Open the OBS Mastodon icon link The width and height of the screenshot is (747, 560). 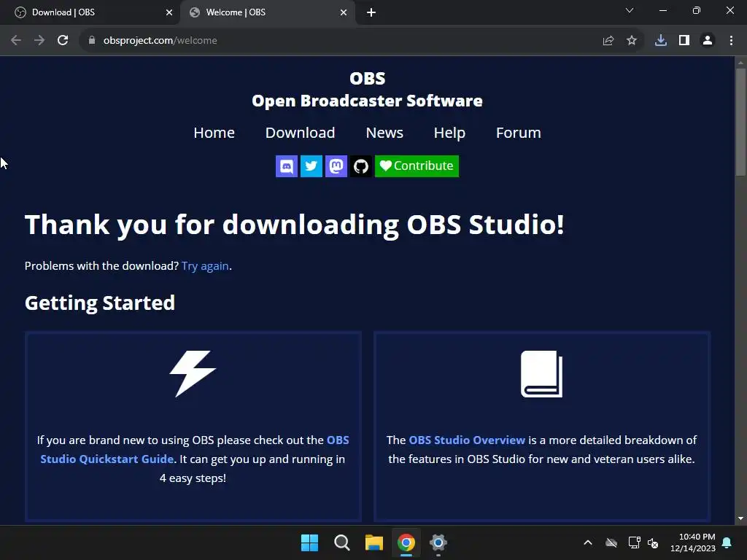336,166
